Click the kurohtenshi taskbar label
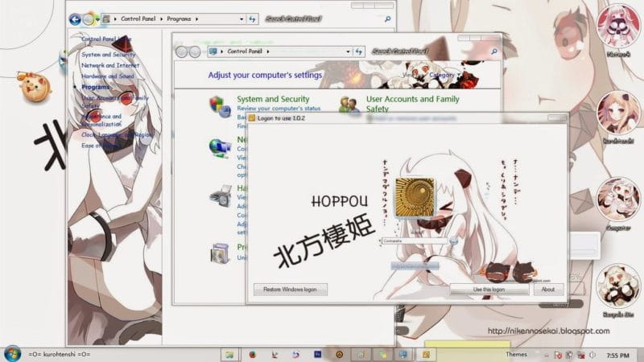The width and height of the screenshot is (644, 362). coord(59,354)
